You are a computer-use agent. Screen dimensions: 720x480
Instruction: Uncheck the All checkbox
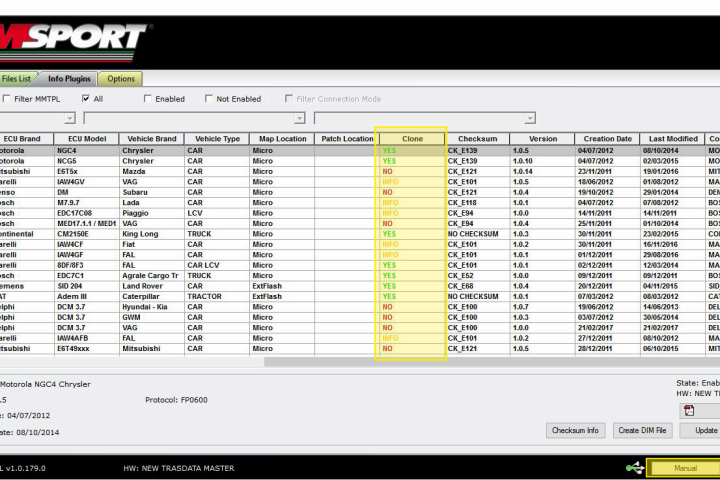coord(86,99)
